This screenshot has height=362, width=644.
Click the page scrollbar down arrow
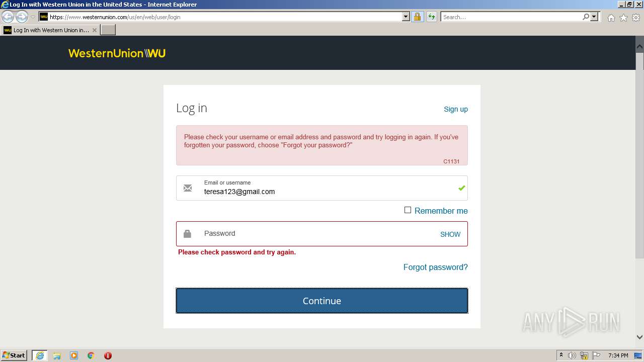[639, 337]
